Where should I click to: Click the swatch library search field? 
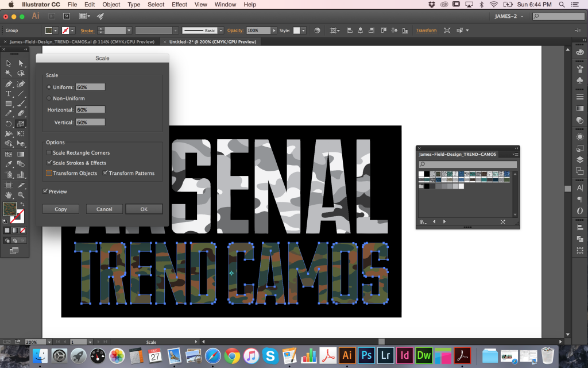click(467, 164)
